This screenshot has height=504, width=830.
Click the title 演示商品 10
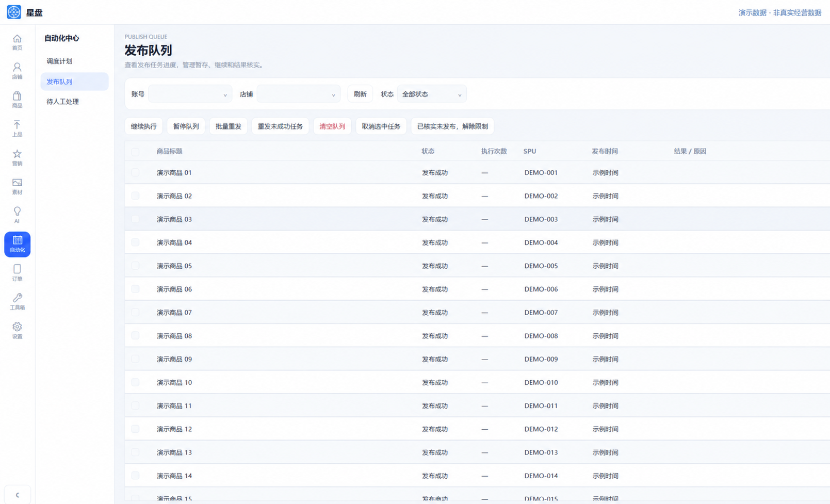click(174, 383)
